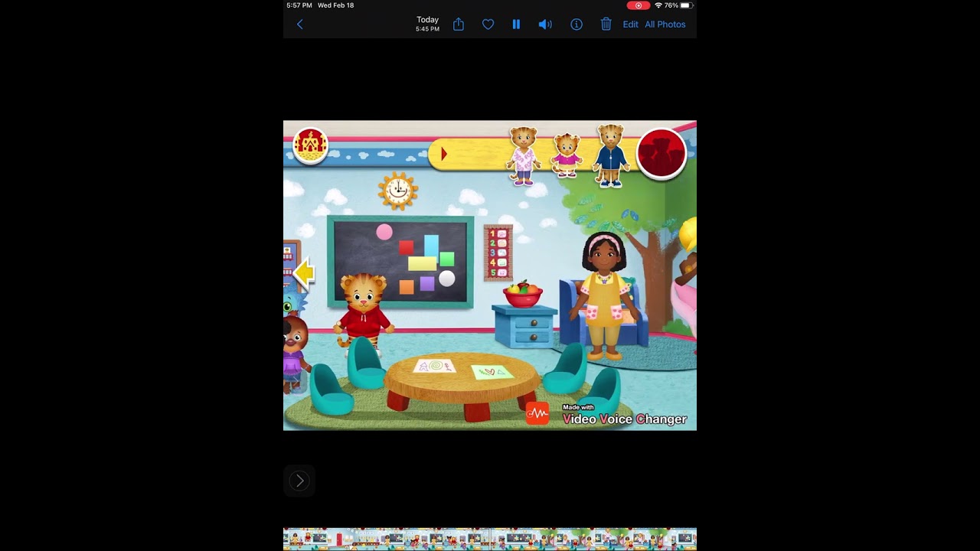Image resolution: width=980 pixels, height=551 pixels.
Task: Tap the yellow rectangle on chalkboard
Action: pos(422,264)
